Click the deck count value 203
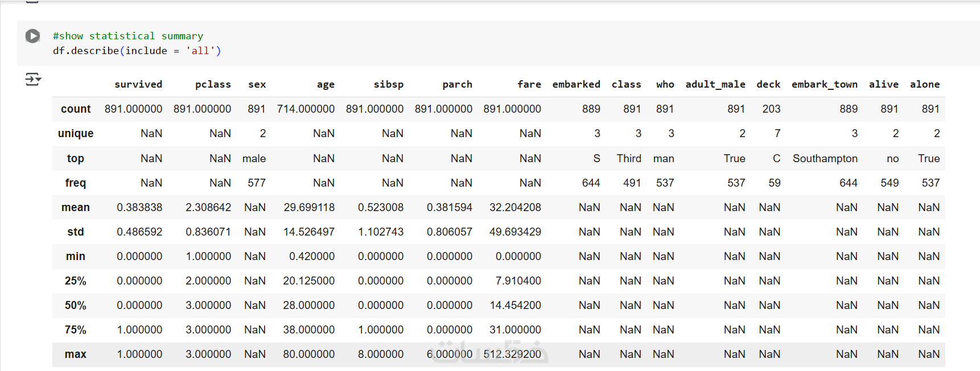This screenshot has height=371, width=980. pos(771,109)
